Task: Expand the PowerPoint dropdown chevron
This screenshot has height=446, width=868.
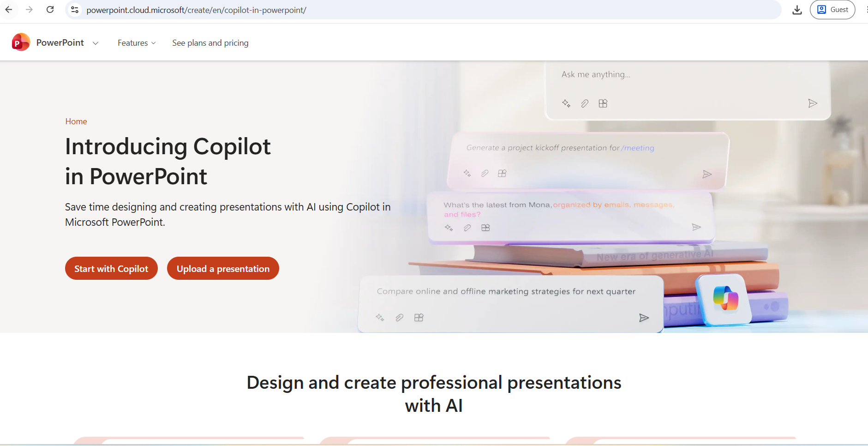Action: coord(96,43)
